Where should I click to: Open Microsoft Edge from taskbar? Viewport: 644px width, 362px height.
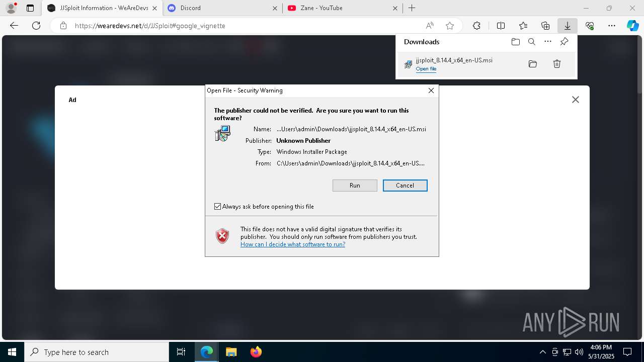207,352
